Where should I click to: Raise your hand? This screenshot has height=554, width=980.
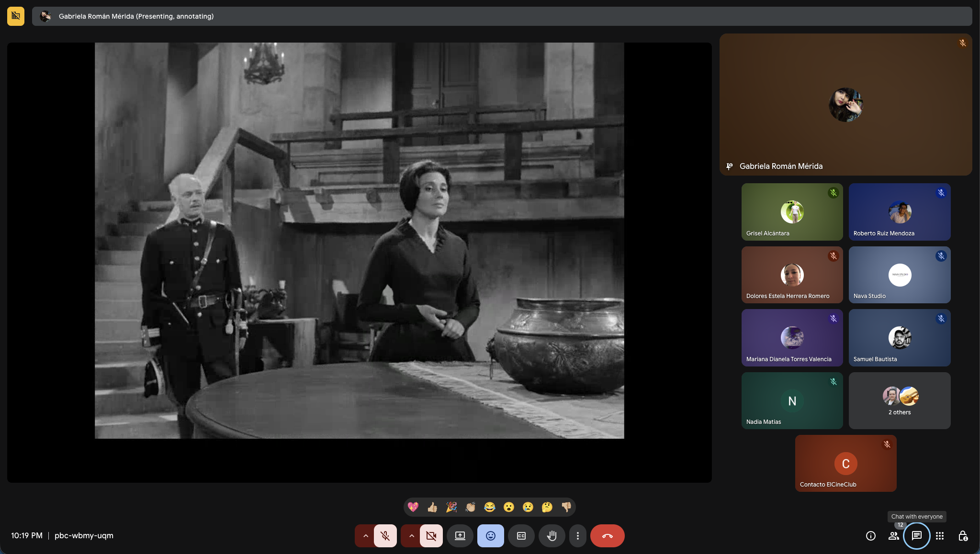click(552, 536)
